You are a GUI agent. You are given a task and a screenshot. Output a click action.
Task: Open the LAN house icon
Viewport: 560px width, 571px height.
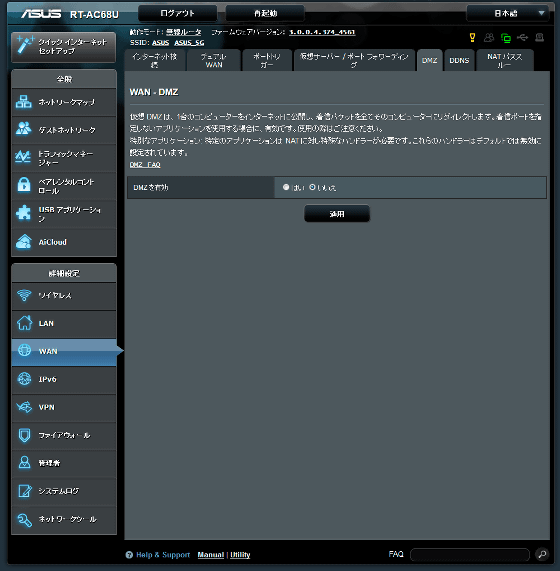(24, 323)
